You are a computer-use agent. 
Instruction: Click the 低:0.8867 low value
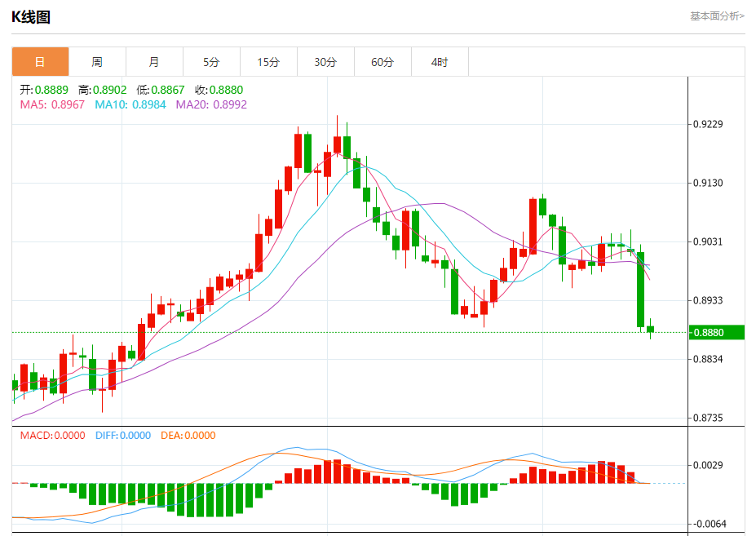pos(161,90)
